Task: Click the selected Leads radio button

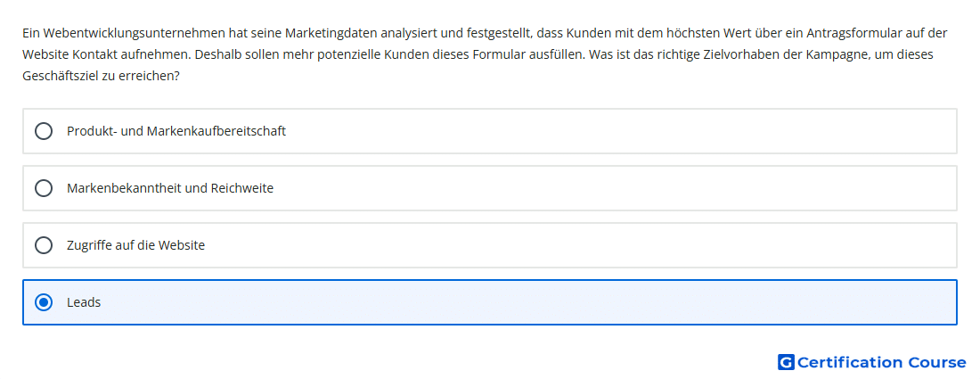Action: (44, 302)
